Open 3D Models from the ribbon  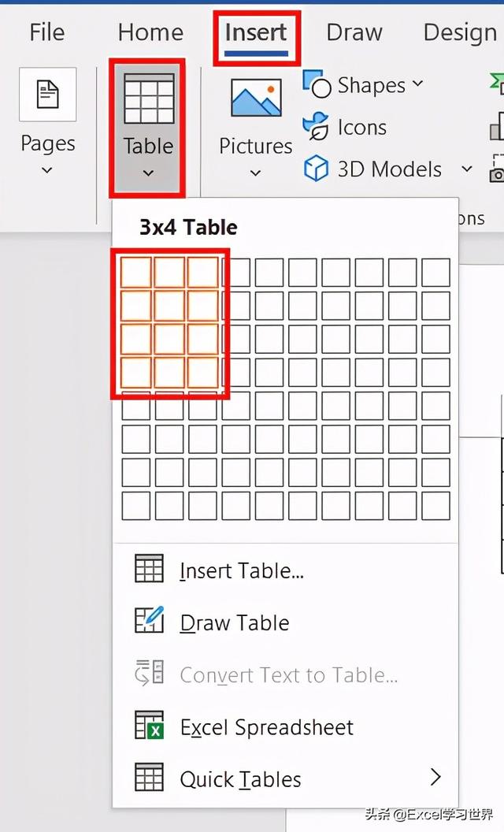point(373,169)
